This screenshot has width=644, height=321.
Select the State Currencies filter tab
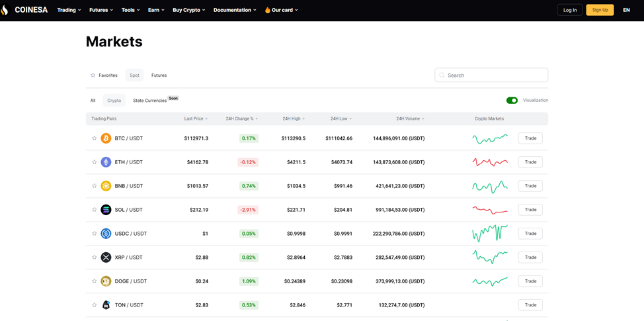point(150,101)
